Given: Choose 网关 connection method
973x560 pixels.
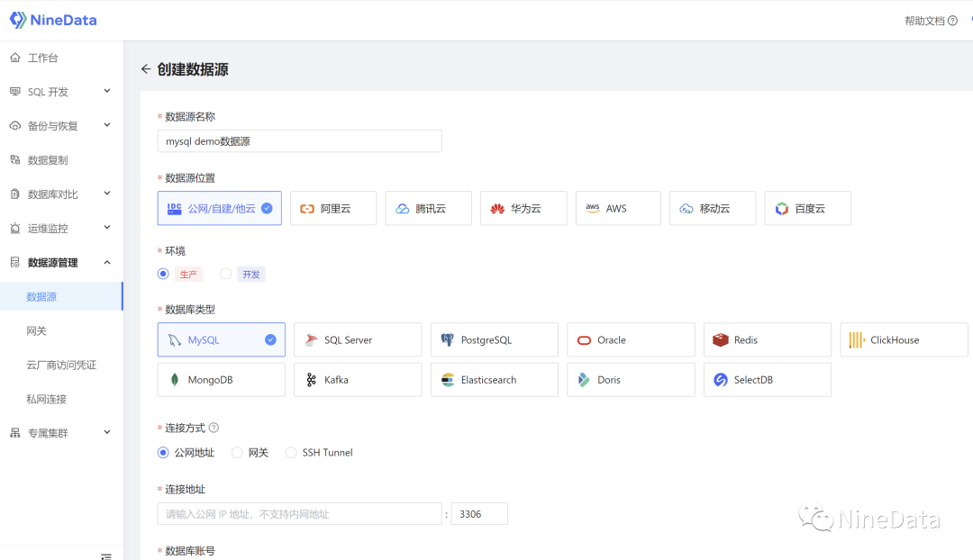Looking at the screenshot, I should point(237,453).
